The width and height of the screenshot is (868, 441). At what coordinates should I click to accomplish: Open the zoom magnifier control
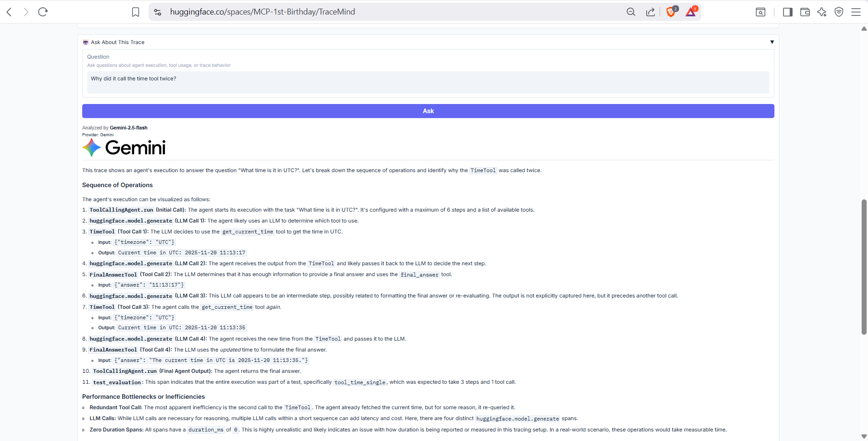point(631,12)
